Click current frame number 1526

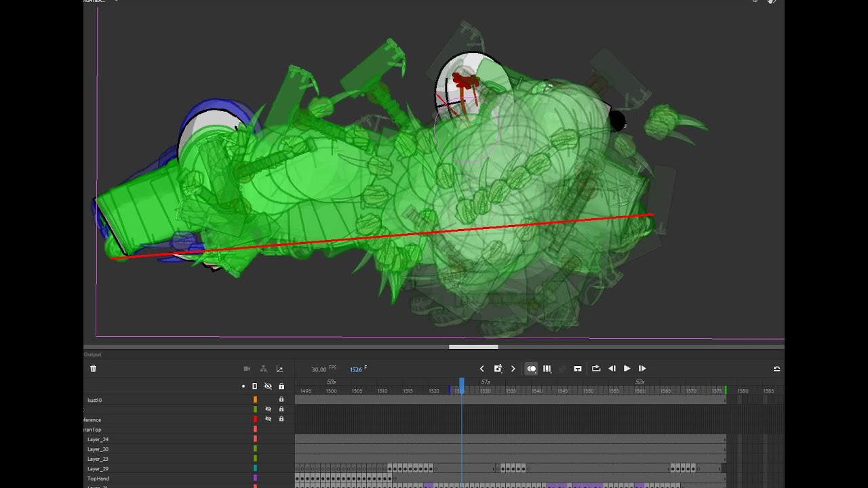tap(356, 369)
